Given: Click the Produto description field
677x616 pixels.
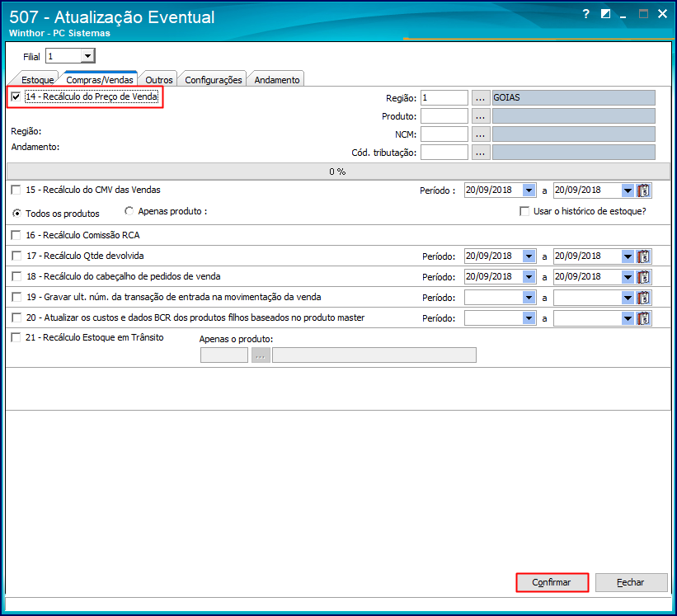Looking at the screenshot, I should tap(574, 116).
